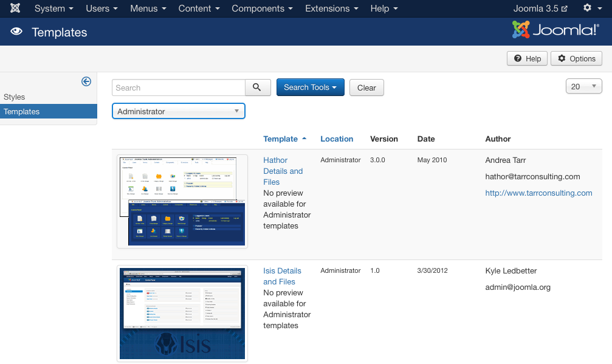The height and width of the screenshot is (364, 612).
Task: Click the Joomla! logo in the header
Action: click(555, 30)
